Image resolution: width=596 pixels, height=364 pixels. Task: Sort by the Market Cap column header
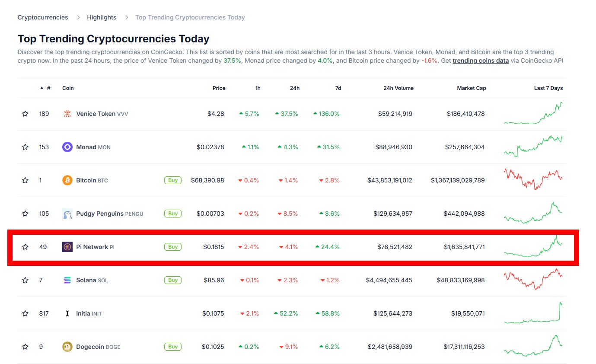click(x=471, y=88)
